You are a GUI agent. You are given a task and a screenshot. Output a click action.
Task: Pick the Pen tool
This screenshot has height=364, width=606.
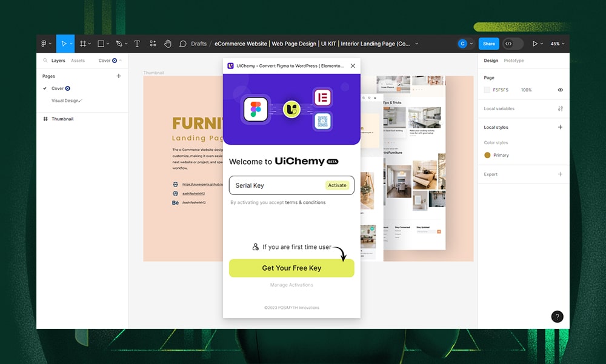coord(119,44)
